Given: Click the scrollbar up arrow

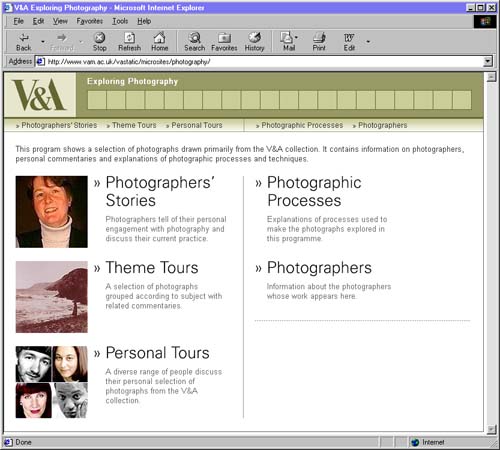Looking at the screenshot, I should point(491,77).
